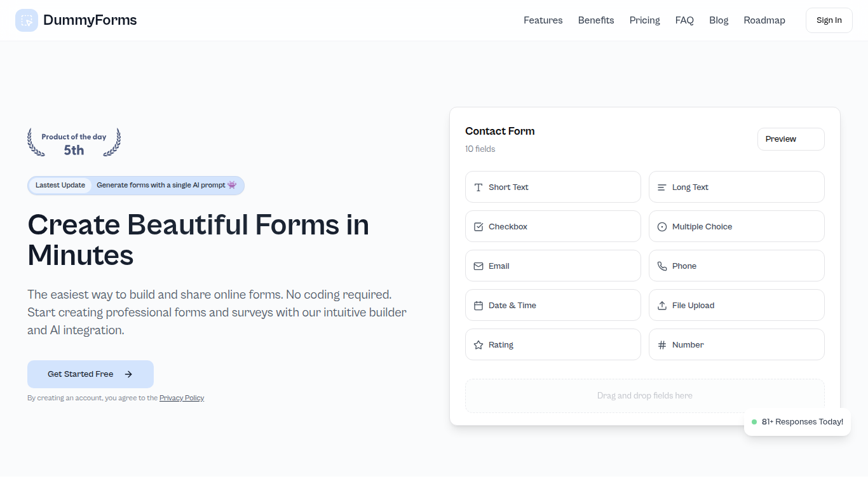This screenshot has height=488, width=868.
Task: Click the '10 fields' label
Action: pyautogui.click(x=480, y=149)
